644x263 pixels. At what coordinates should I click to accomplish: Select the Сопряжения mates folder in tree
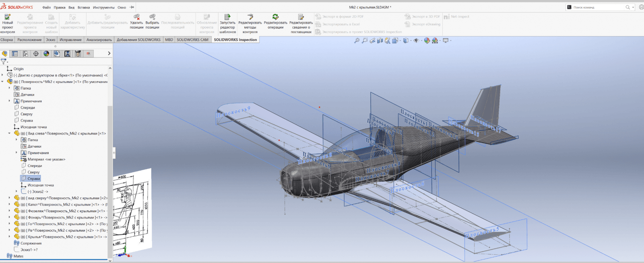click(x=31, y=243)
